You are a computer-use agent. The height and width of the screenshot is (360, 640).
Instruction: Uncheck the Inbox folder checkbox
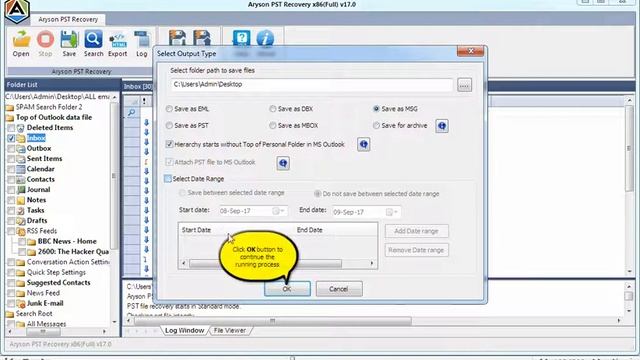pyautogui.click(x=11, y=138)
